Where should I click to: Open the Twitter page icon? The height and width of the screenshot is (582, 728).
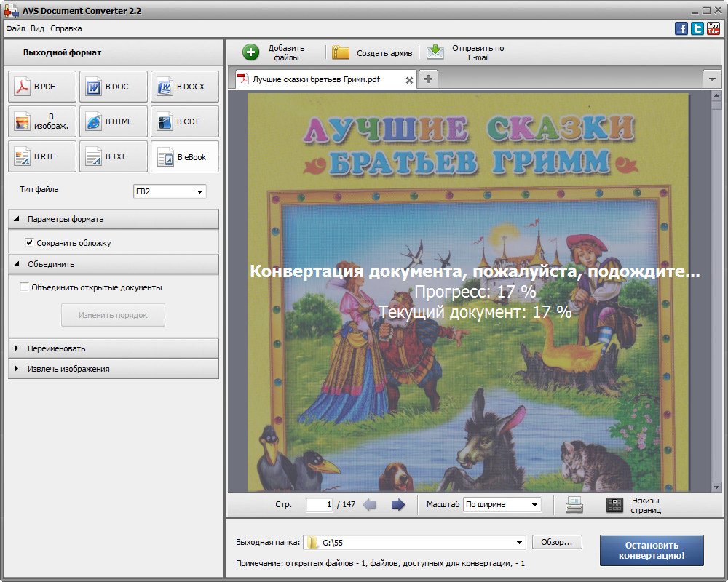(697, 29)
